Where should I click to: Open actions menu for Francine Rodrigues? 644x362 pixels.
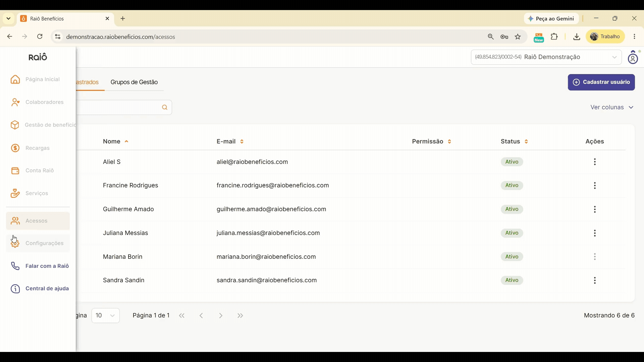coord(595,186)
